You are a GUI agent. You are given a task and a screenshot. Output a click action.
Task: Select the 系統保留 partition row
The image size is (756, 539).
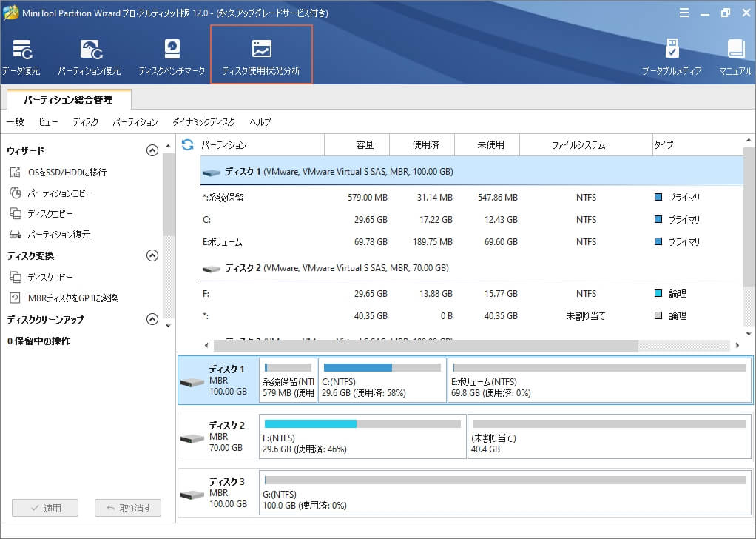[x=471, y=198]
